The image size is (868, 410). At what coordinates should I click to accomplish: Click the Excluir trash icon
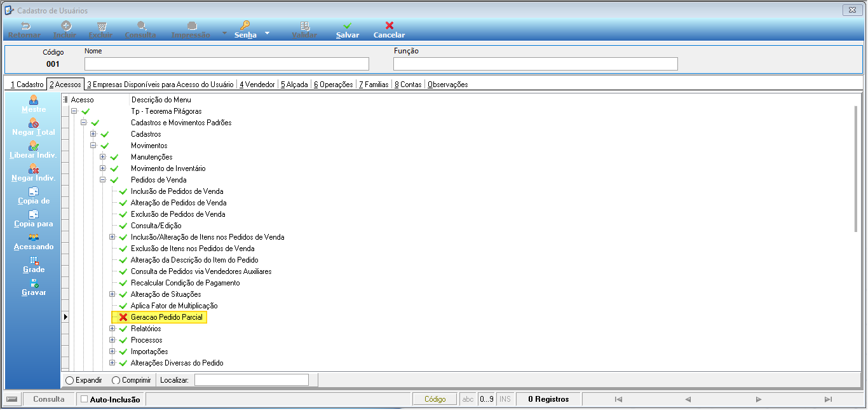coord(102,25)
